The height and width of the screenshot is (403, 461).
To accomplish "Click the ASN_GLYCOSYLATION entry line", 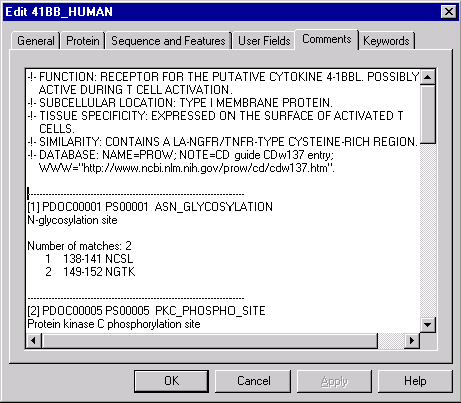I will pyautogui.click(x=150, y=207).
